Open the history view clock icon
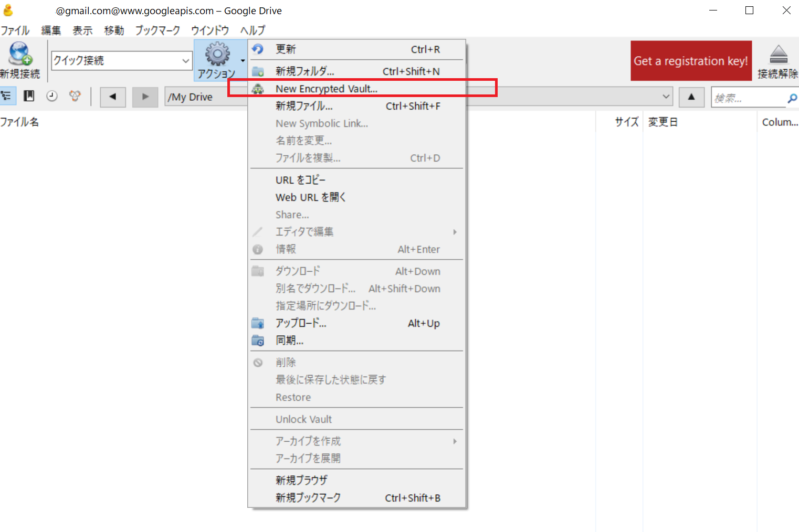Viewport: 799px width, 532px height. (51, 96)
